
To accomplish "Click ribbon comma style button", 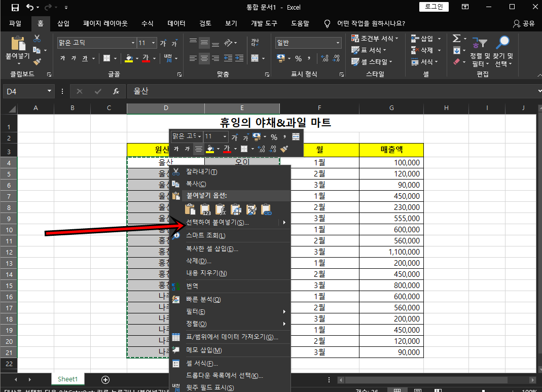I will pyautogui.click(x=309, y=58).
